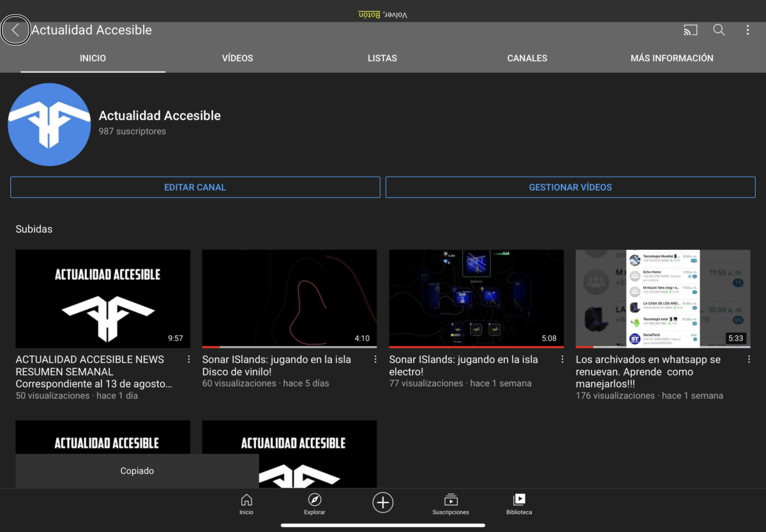The image size is (766, 532).
Task: Open Explorar compass icon
Action: pyautogui.click(x=315, y=504)
